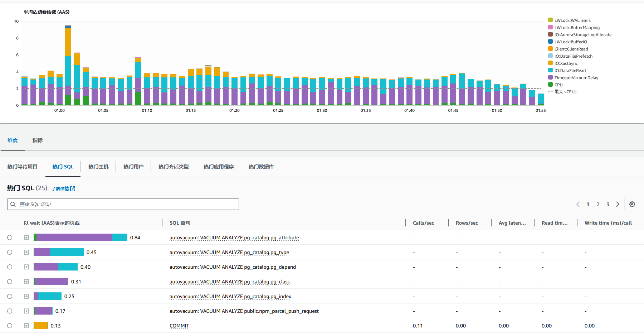Open the 热门用户 tab
Image resolution: width=644 pixels, height=335 pixels.
click(133, 167)
